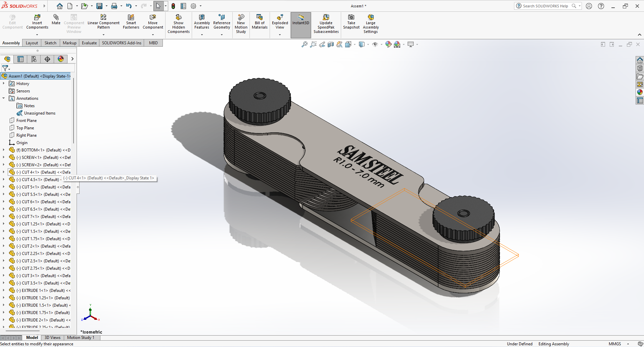Open Large Assembly Settings

pos(371,24)
